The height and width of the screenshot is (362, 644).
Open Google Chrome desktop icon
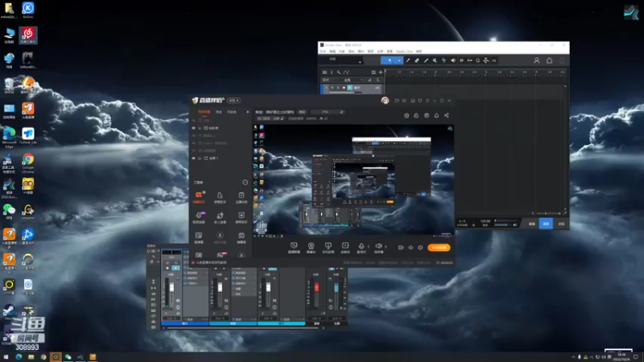click(x=28, y=162)
